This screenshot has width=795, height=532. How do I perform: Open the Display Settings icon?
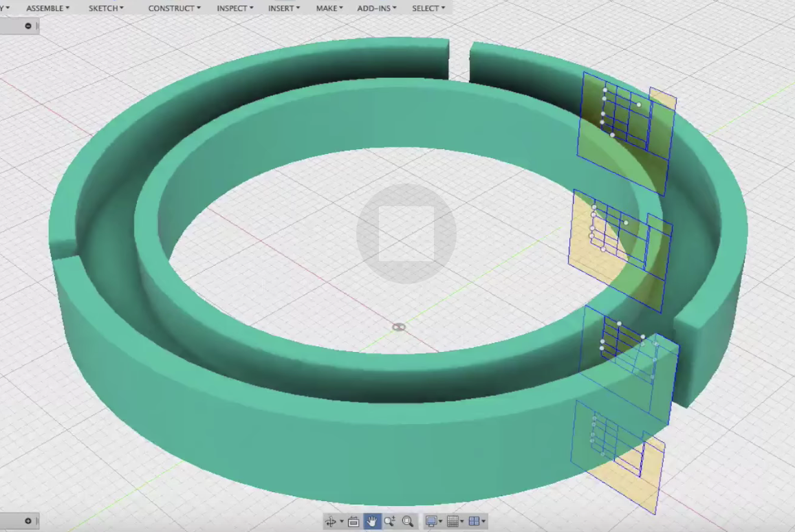[431, 521]
